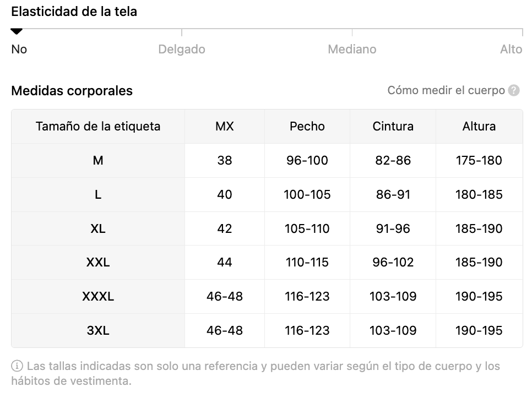The height and width of the screenshot is (403, 532).
Task: Select the XXL size row label
Action: (x=98, y=263)
